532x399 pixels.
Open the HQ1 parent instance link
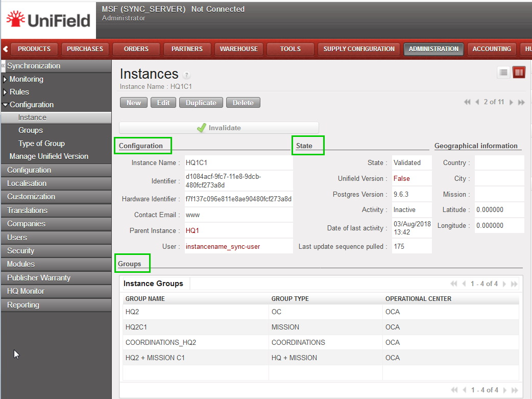click(192, 230)
